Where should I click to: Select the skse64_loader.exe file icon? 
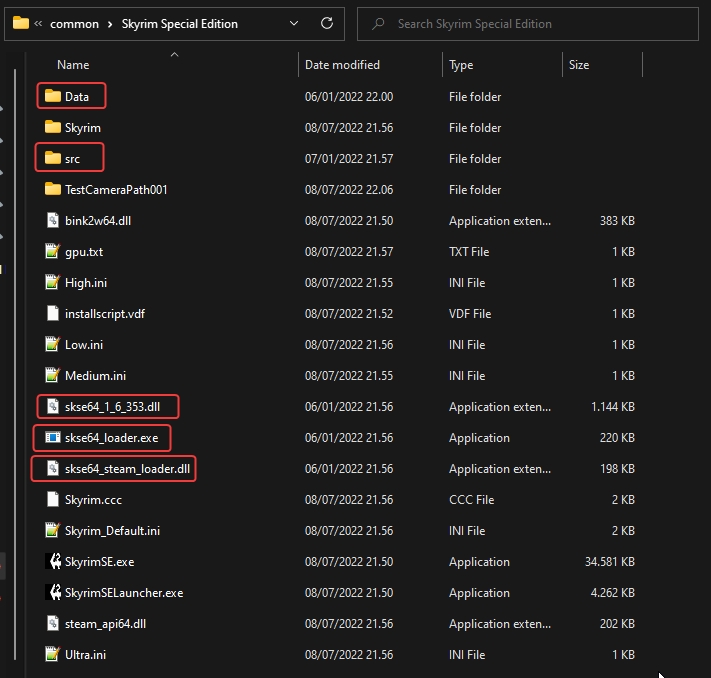(x=53, y=438)
